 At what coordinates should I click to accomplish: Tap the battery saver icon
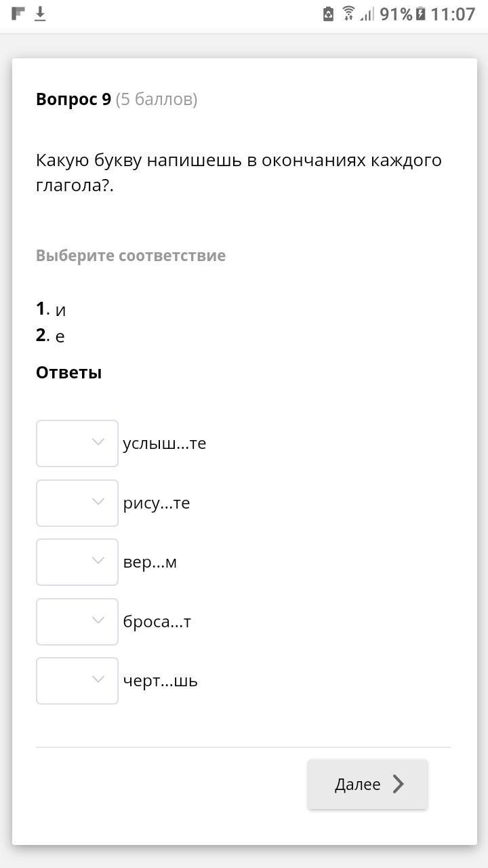tap(328, 14)
